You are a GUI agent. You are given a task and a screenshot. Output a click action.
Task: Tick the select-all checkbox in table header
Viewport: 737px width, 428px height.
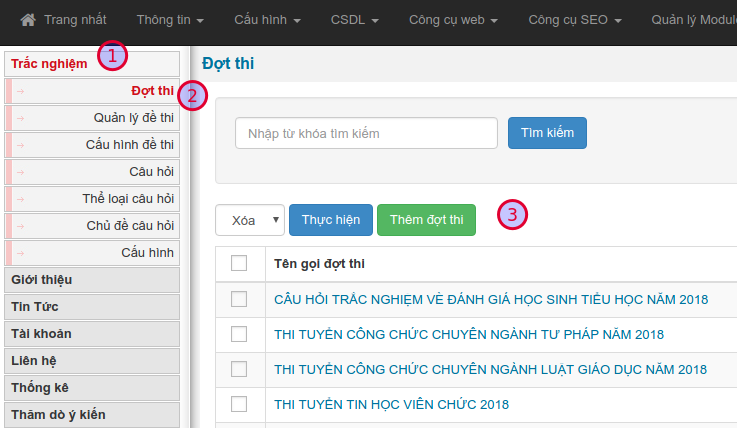(239, 263)
